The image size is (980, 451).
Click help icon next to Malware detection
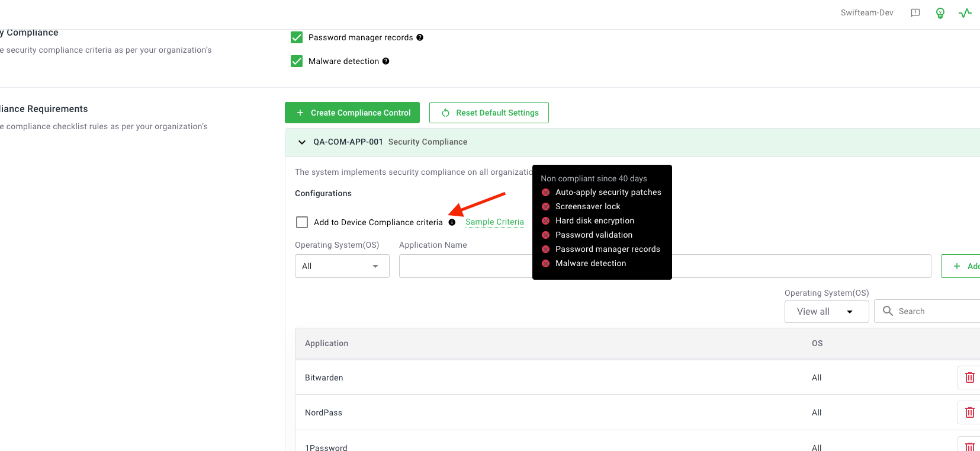pos(385,61)
